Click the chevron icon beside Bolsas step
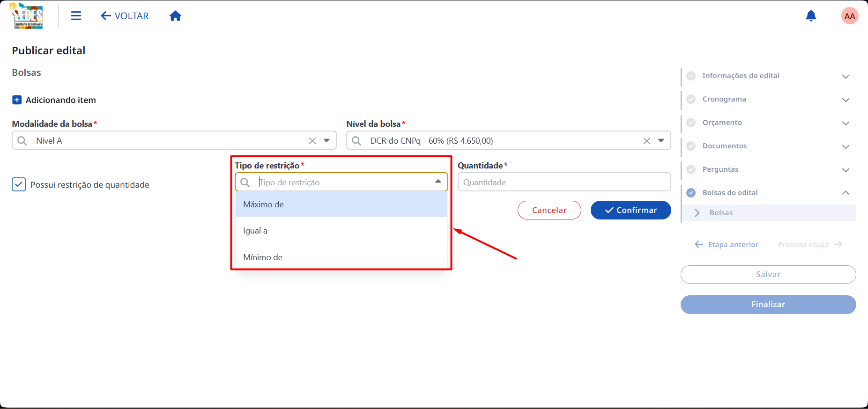The width and height of the screenshot is (868, 409). click(x=697, y=213)
